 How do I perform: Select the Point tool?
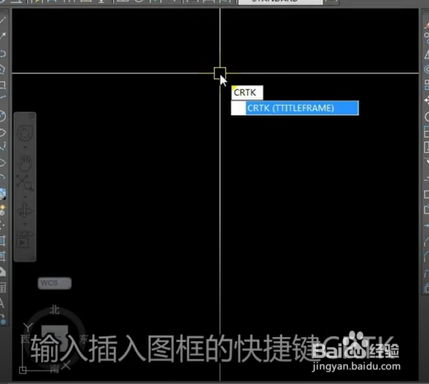tap(2, 225)
